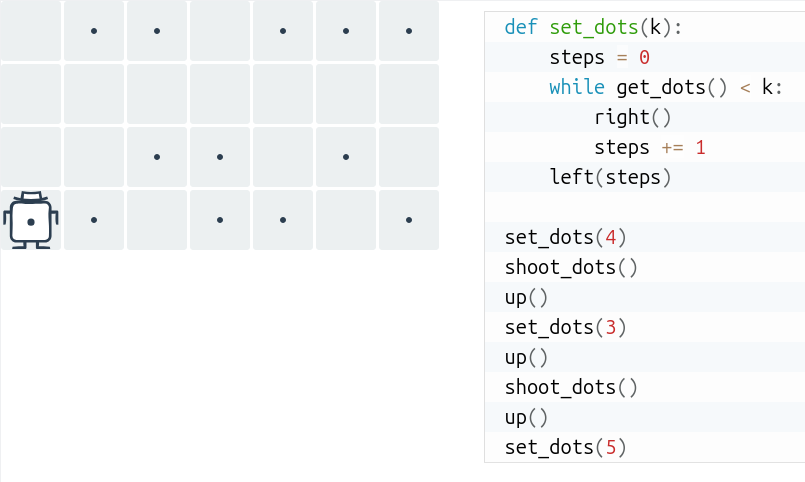
Task: Click the number 4 argument in set_dots
Action: click(x=610, y=238)
